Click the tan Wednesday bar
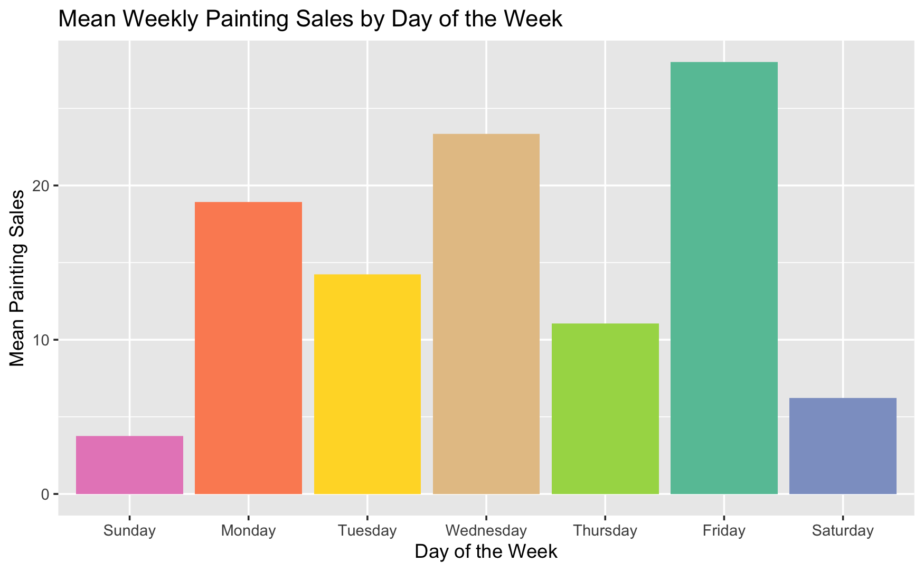924x571 pixels. pyautogui.click(x=486, y=314)
